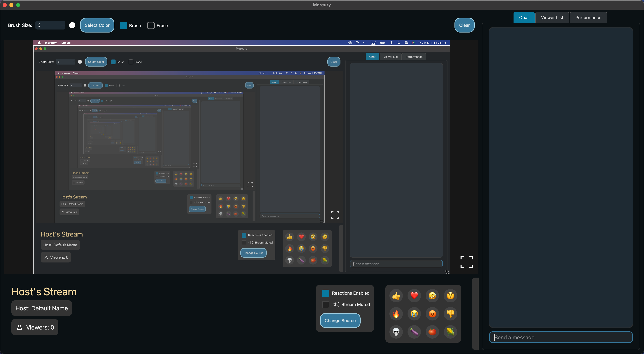The height and width of the screenshot is (354, 644).
Task: Disable the Reactions Enabled checkbox
Action: pos(326,293)
